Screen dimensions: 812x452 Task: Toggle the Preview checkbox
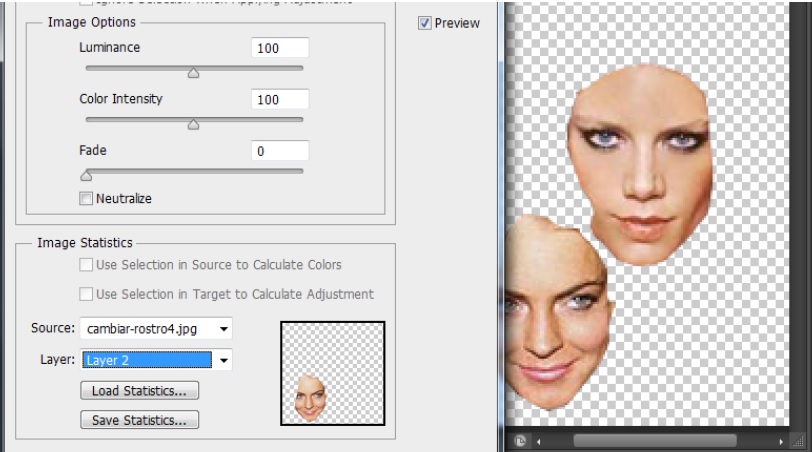pos(425,23)
